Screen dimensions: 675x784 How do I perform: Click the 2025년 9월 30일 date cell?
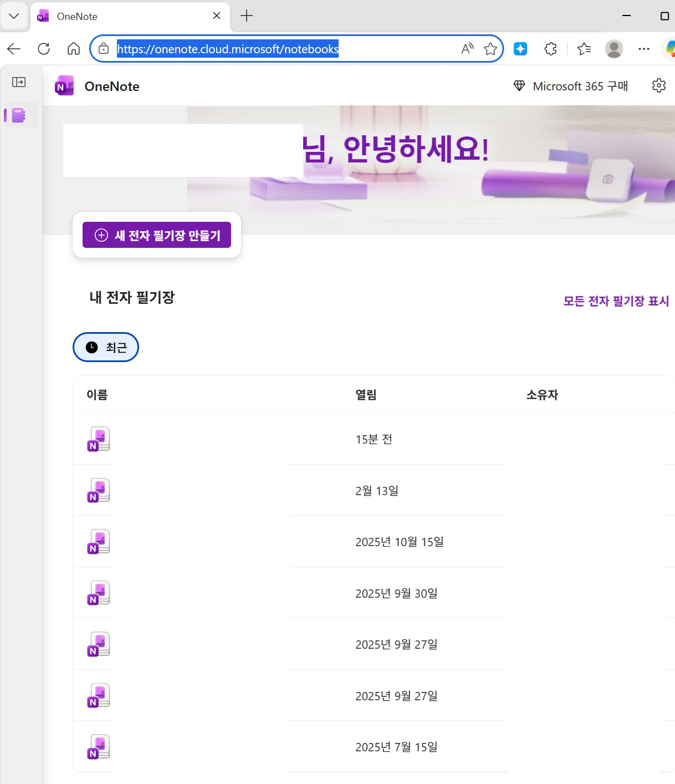click(396, 593)
